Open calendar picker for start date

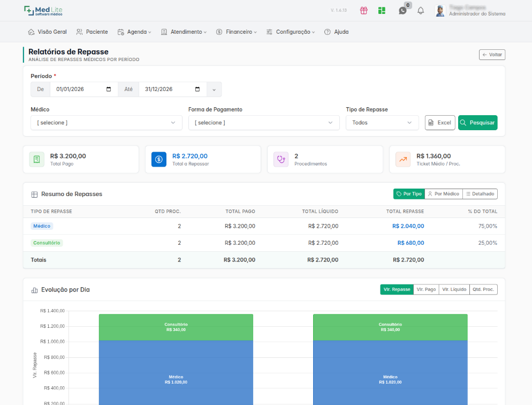109,89
